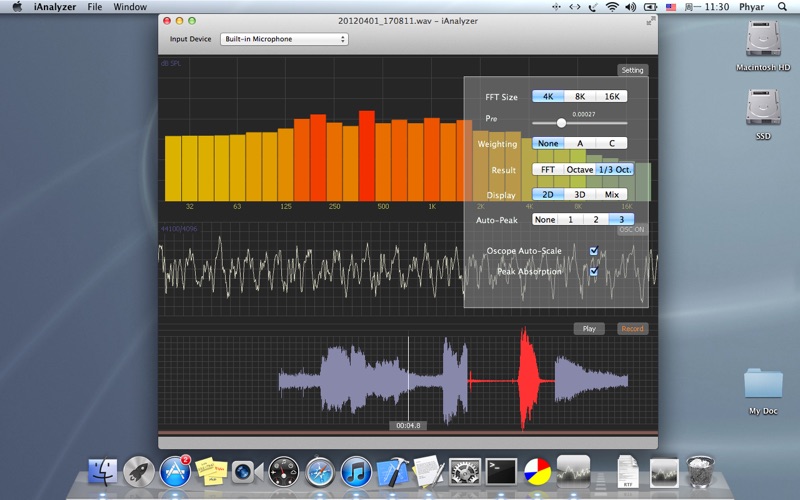Toggle the OSC ON button
Image resolution: width=800 pixels, height=500 pixels.
tap(632, 230)
